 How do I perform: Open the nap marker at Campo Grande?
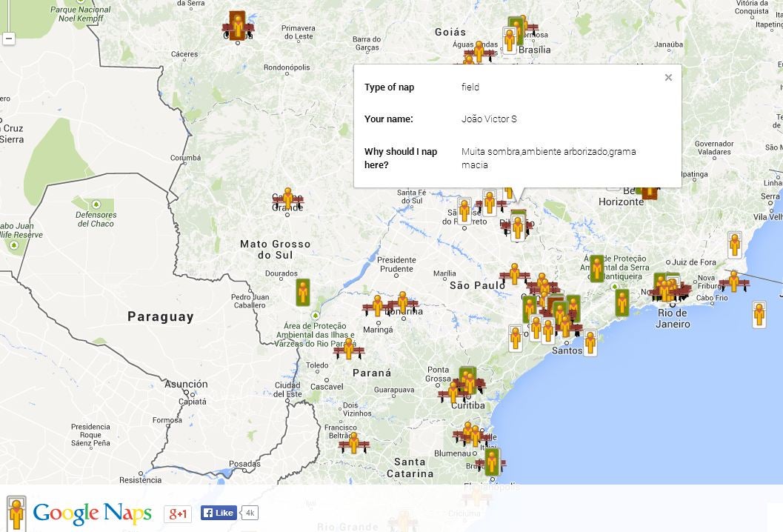click(288, 198)
